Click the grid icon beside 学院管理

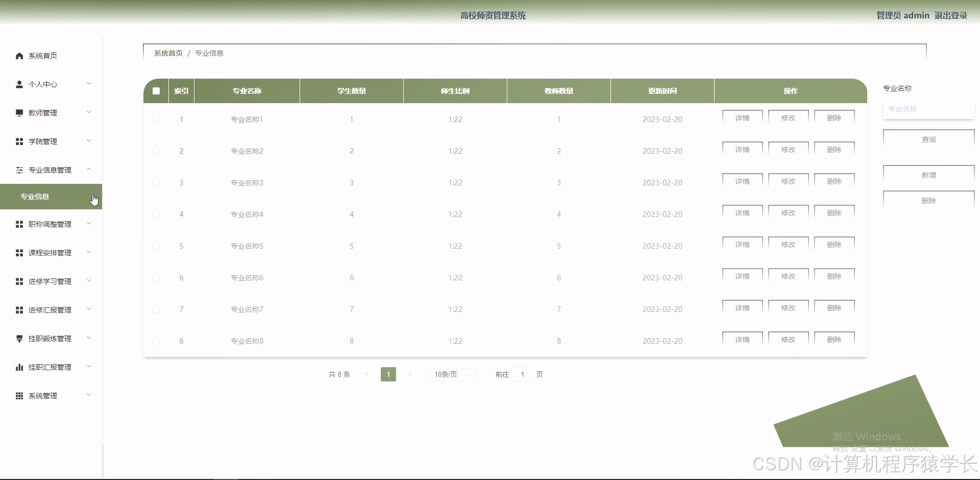[19, 141]
